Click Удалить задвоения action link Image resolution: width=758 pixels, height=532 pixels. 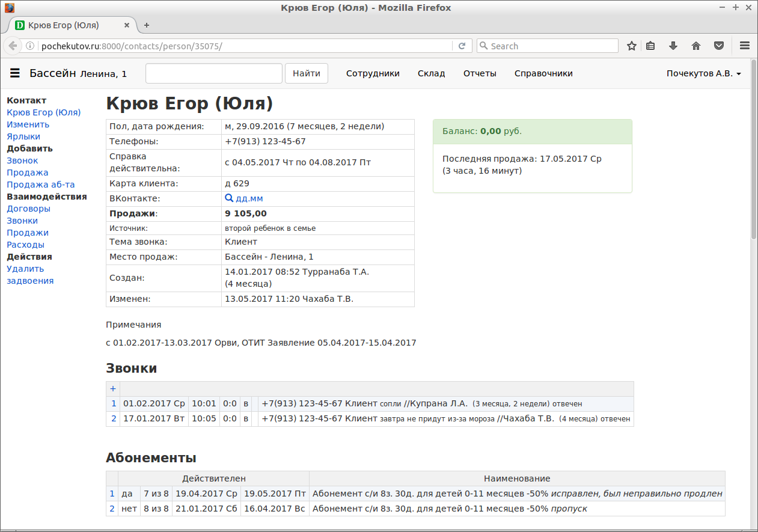[x=30, y=275]
